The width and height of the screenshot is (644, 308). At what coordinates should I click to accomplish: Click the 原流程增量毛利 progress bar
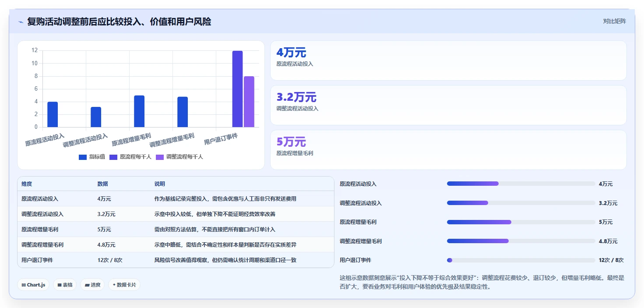pos(521,222)
